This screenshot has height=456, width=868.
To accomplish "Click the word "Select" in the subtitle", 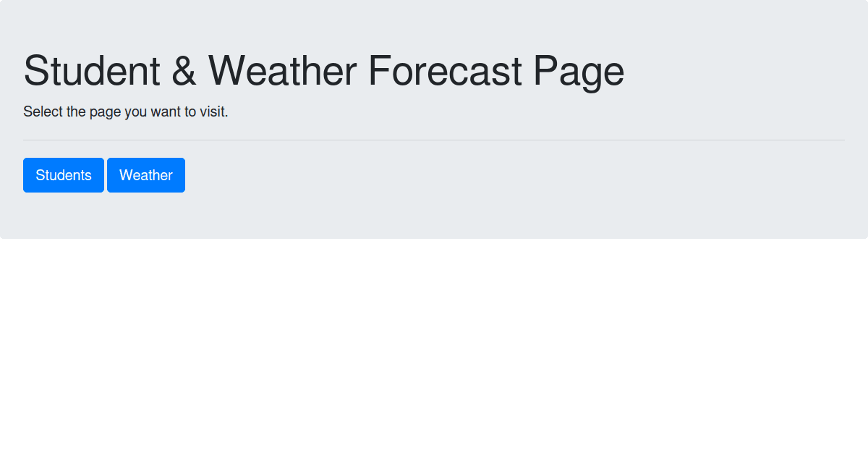I will pyautogui.click(x=42, y=112).
